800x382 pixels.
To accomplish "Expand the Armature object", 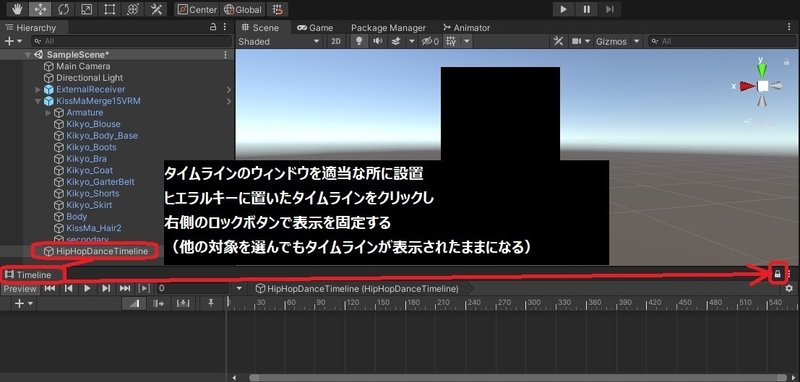I will pos(48,113).
